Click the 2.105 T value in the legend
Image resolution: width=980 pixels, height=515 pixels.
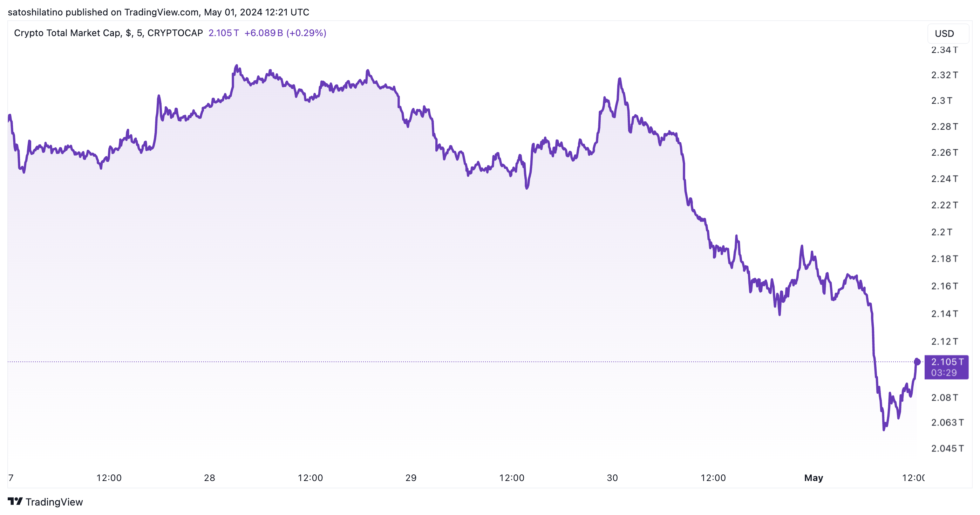[224, 33]
